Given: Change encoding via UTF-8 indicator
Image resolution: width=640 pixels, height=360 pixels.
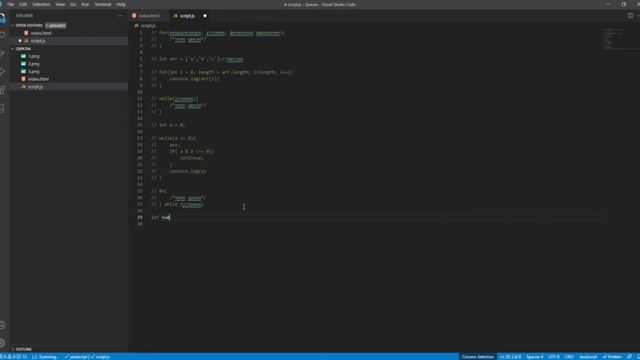Looking at the screenshot, I should click(554, 357).
